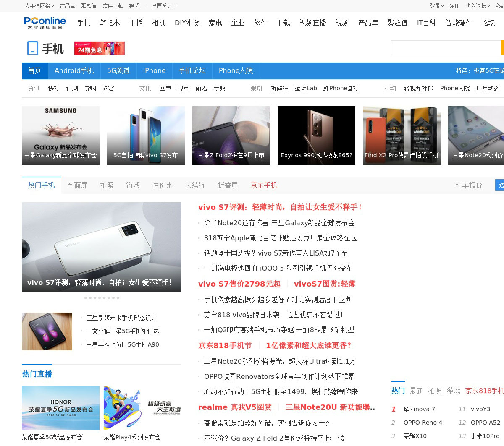The width and height of the screenshot is (504, 446).
Task: Select 笔记本 in main navigation
Action: (x=110, y=23)
